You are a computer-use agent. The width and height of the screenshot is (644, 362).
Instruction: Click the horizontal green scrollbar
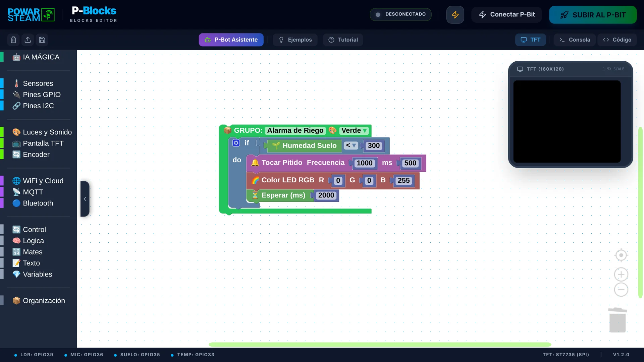click(x=380, y=345)
